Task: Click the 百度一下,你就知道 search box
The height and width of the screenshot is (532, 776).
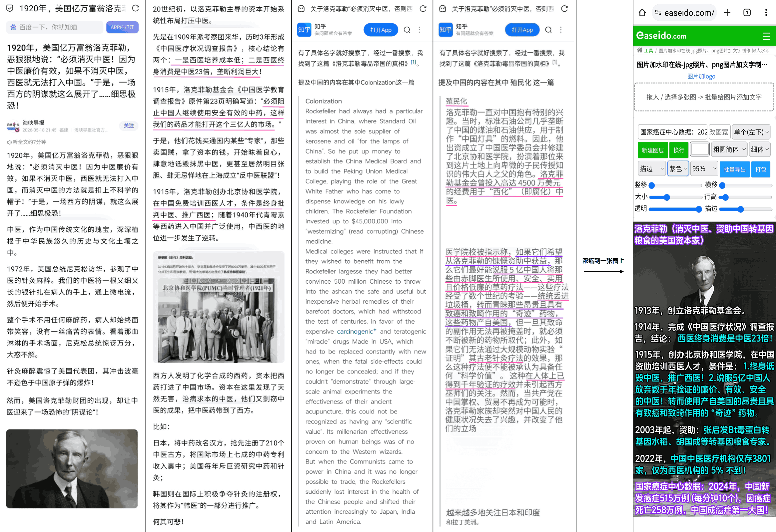Action: pyautogui.click(x=54, y=27)
